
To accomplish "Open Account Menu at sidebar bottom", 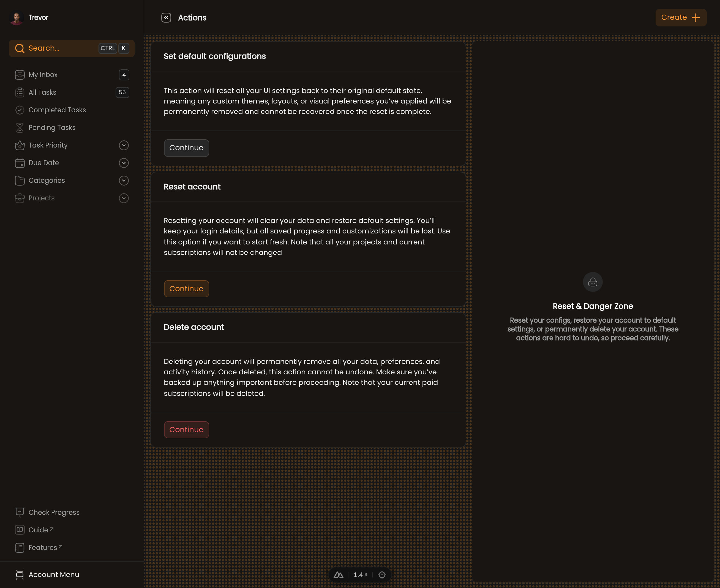I will coord(72,575).
